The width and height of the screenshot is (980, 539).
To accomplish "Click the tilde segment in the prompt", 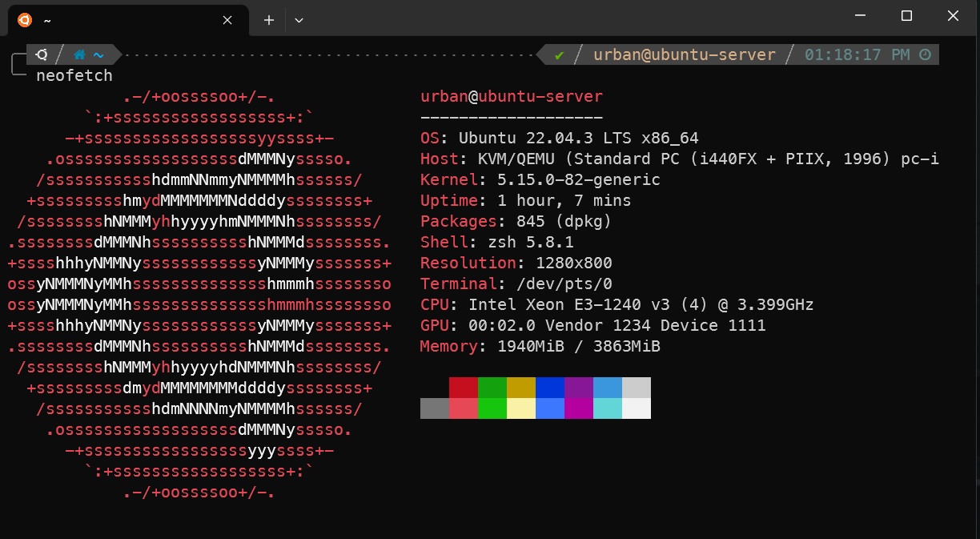I will tap(97, 54).
